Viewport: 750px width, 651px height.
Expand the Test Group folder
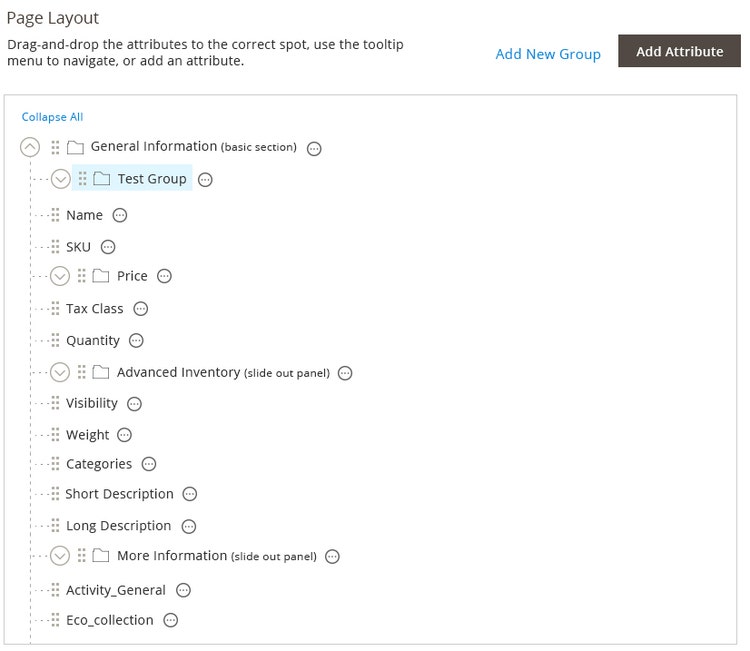pos(60,179)
